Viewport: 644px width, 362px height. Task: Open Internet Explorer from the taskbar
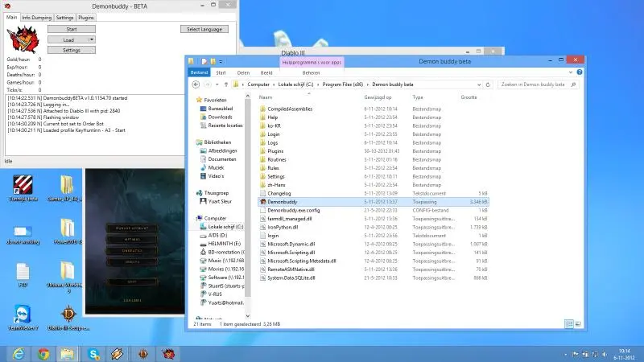[17, 352]
